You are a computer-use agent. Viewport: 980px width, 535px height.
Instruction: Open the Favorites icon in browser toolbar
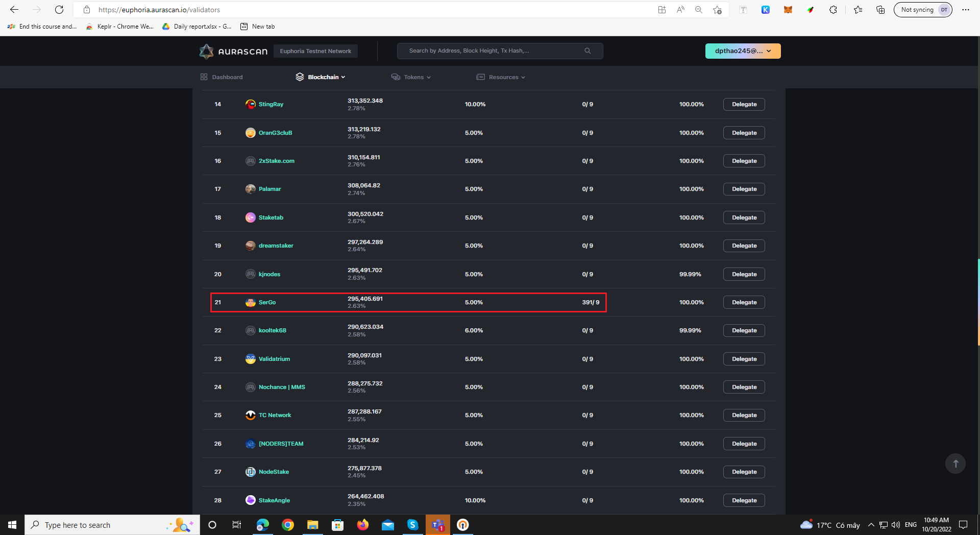coord(858,10)
